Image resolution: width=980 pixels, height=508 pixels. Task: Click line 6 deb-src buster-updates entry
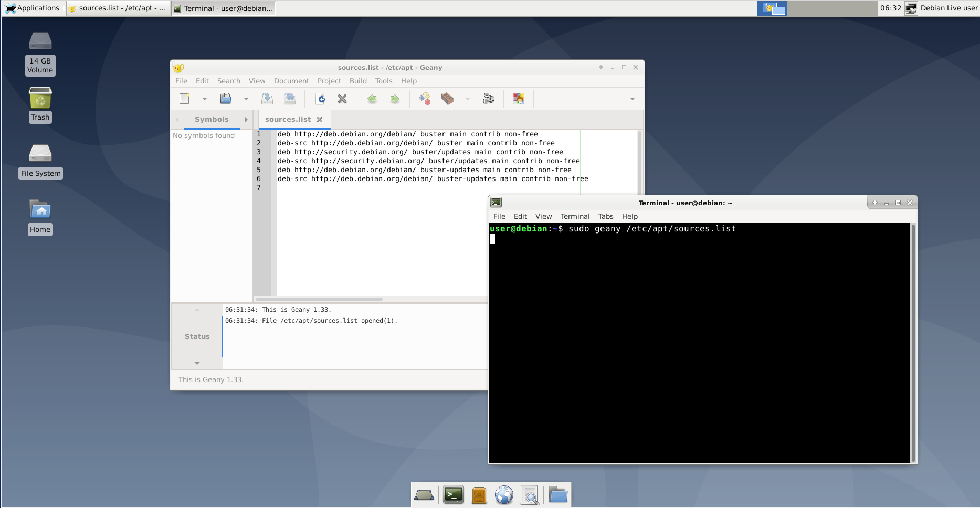tap(433, 179)
